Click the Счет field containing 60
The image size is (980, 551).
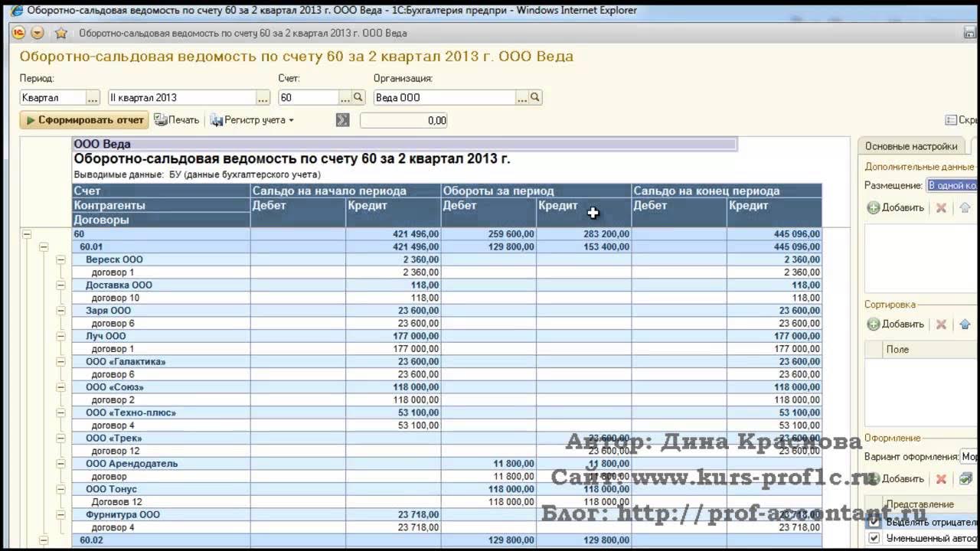point(309,98)
